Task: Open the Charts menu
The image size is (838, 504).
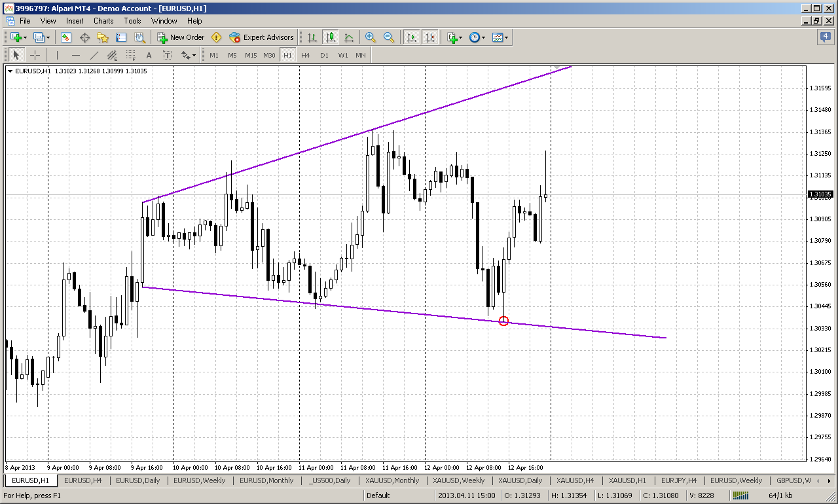Action: (x=103, y=21)
